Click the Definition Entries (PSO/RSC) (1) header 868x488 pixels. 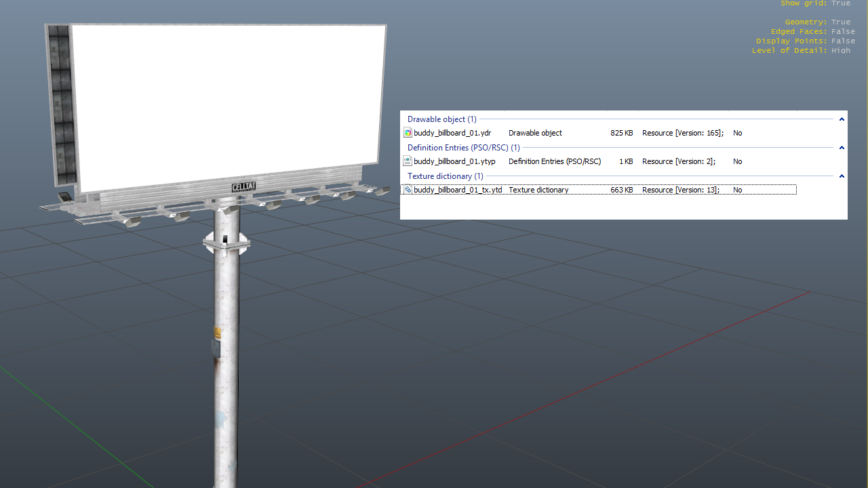pyautogui.click(x=463, y=148)
